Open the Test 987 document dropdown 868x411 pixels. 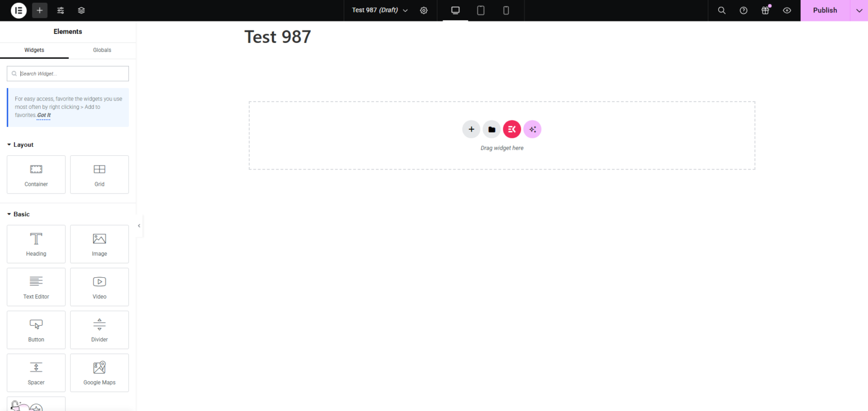[380, 10]
